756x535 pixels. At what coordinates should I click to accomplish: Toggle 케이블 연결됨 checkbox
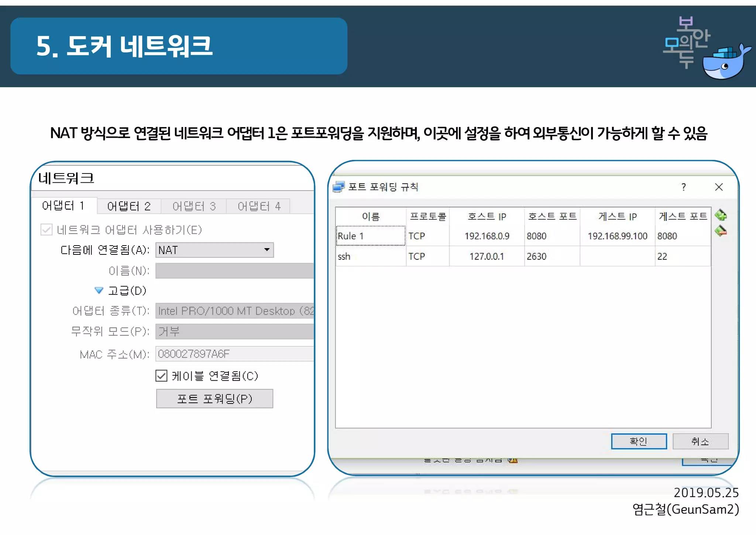click(161, 376)
